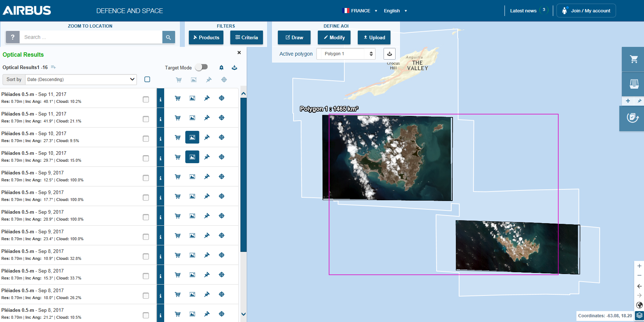Pin the Sep 8 Cloud 26.2% result
The height and width of the screenshot is (322, 644).
point(207,294)
